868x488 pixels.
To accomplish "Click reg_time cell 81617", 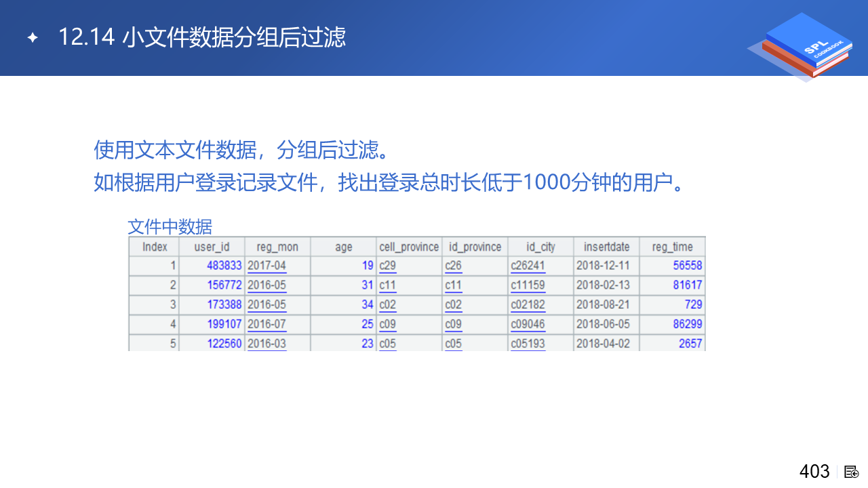I will click(x=672, y=285).
